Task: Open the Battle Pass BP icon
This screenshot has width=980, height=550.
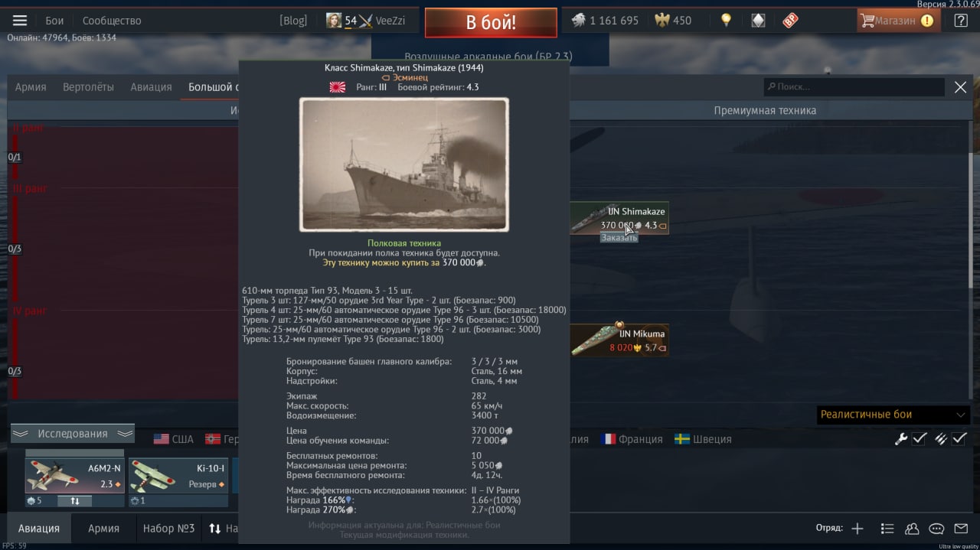Action: point(790,21)
